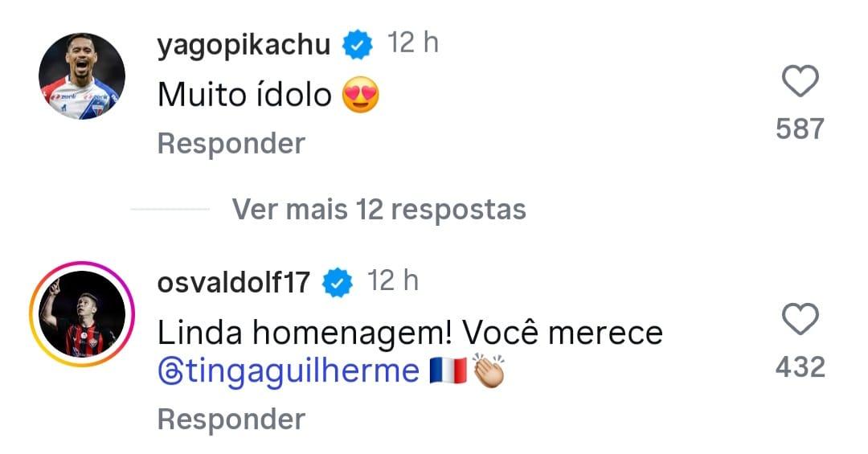Image resolution: width=868 pixels, height=454 pixels.
Task: Open yagopikachu's profile picture
Action: [x=82, y=76]
